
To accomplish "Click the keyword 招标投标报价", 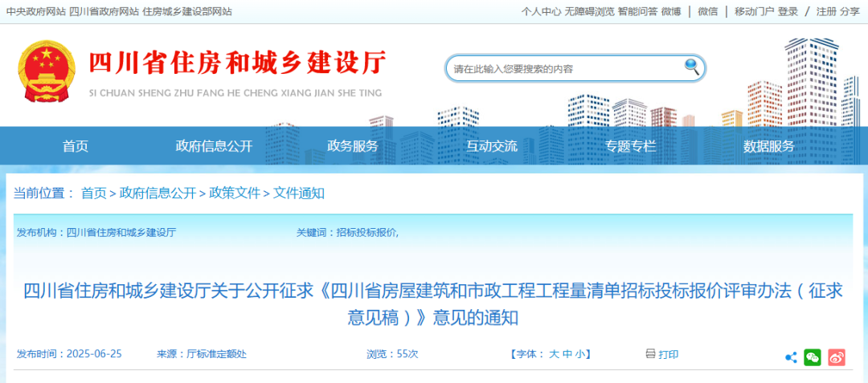I will click(367, 233).
